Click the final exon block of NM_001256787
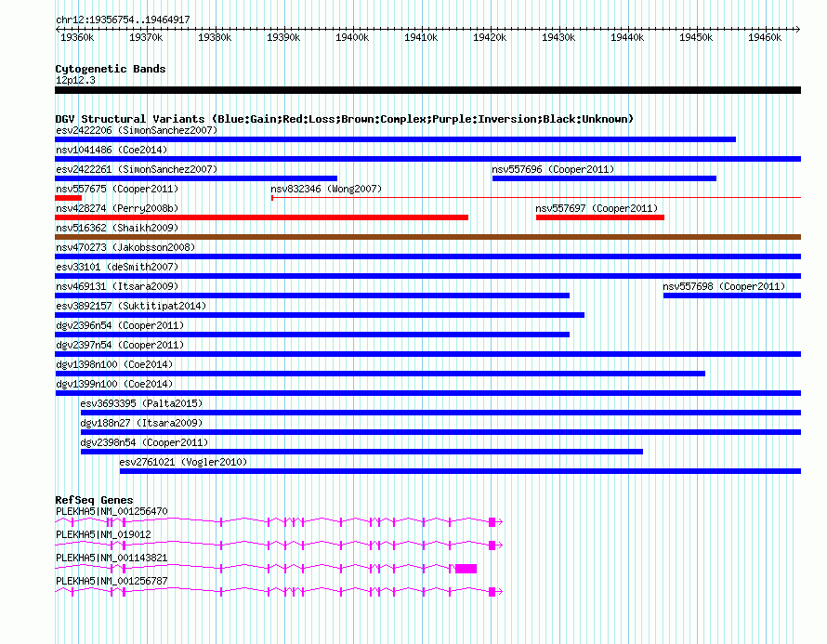827x644 pixels. (x=492, y=592)
